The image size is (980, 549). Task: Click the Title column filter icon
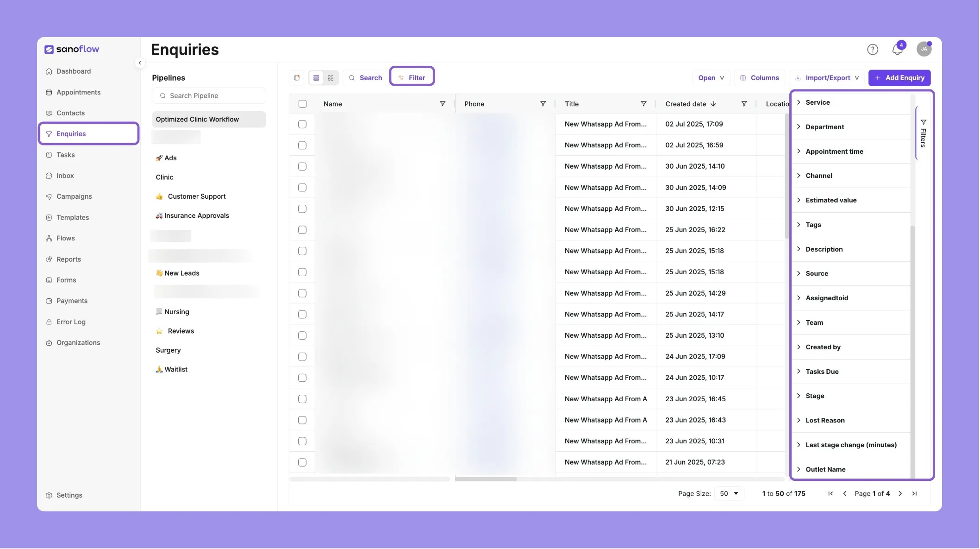[643, 104]
